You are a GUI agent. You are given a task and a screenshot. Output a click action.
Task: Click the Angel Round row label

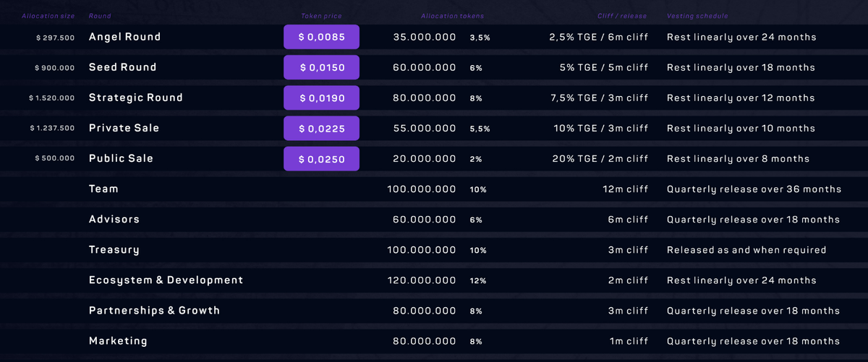coord(124,37)
